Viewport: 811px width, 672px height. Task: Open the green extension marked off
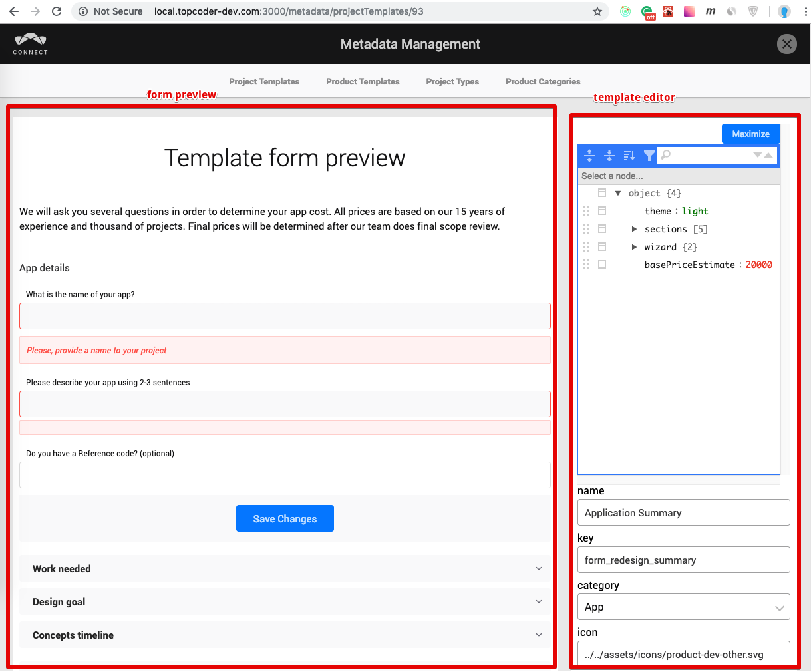tap(647, 12)
